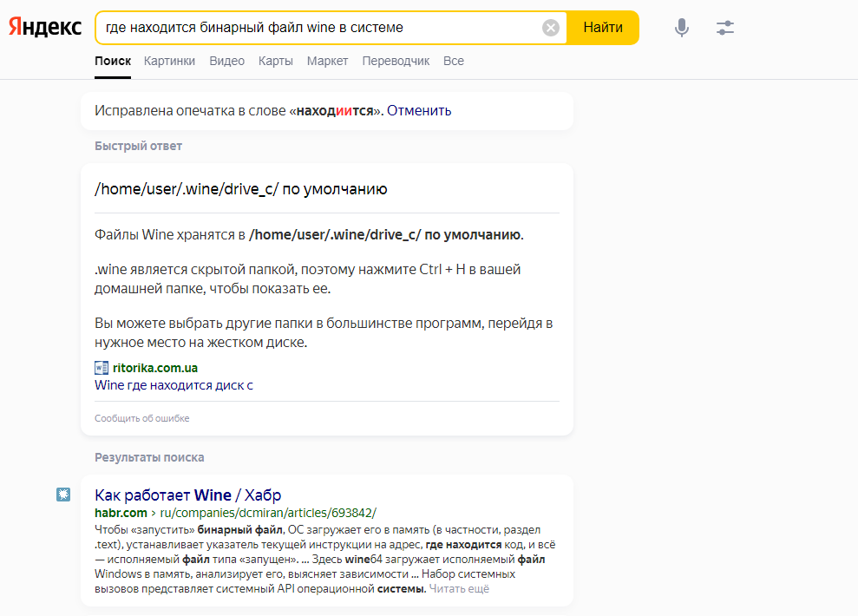Open the Карты tab
This screenshot has height=616, width=858.
point(275,61)
